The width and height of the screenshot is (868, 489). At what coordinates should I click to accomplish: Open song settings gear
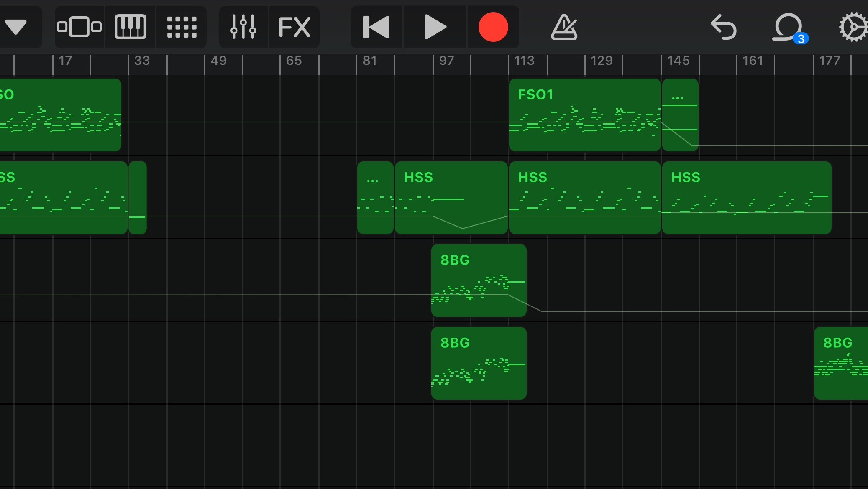pos(853,27)
